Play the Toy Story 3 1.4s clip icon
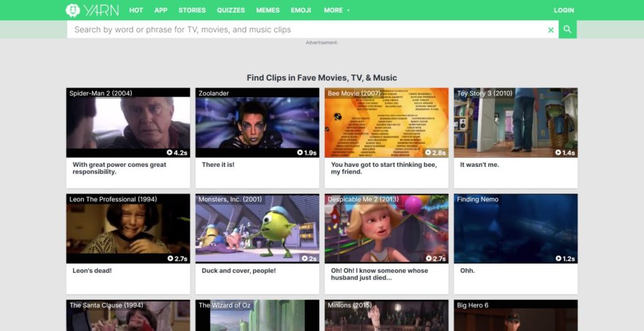 tap(558, 152)
